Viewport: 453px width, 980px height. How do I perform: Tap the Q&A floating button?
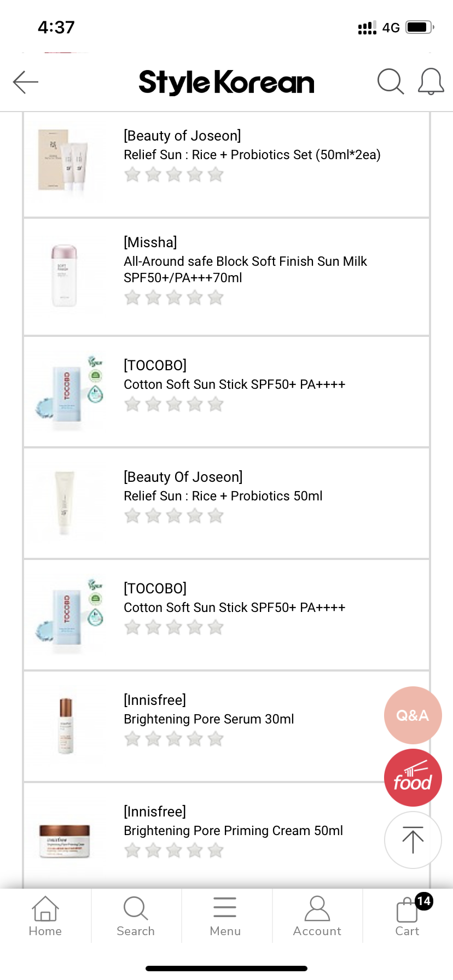pos(413,715)
